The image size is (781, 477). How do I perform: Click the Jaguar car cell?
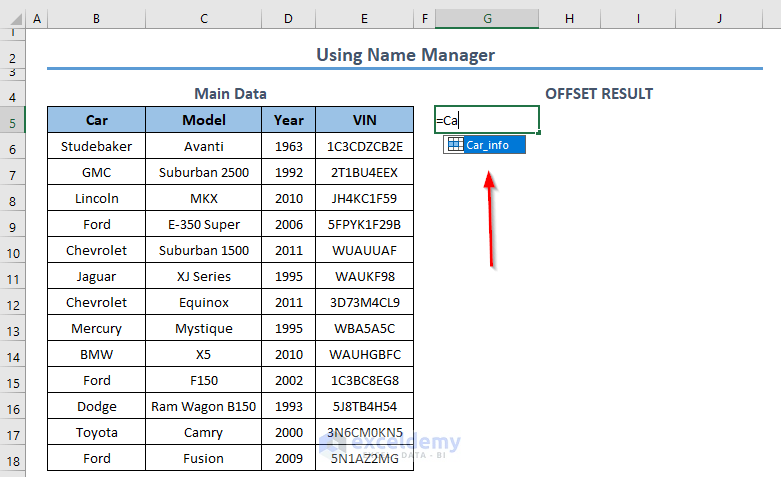pyautogui.click(x=97, y=276)
